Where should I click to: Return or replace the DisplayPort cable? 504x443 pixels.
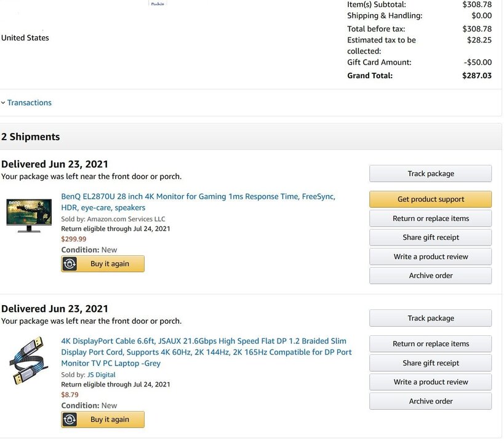pyautogui.click(x=430, y=343)
